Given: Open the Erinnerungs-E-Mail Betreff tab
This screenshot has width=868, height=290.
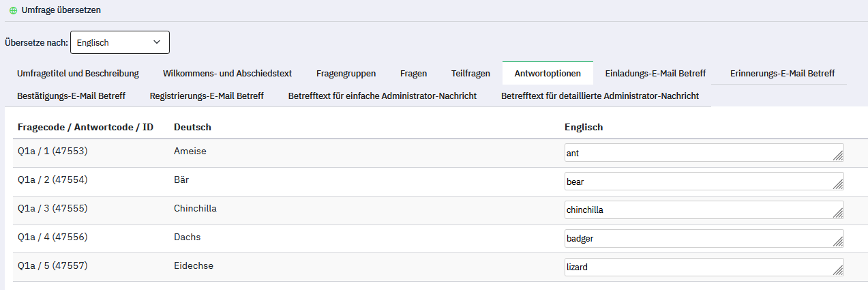Looking at the screenshot, I should (781, 73).
